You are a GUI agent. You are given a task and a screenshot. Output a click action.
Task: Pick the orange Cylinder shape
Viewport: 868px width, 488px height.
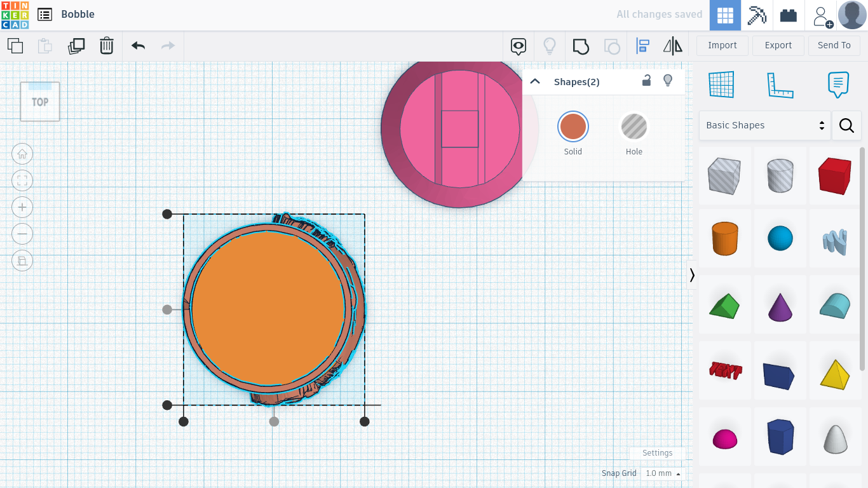[724, 238]
